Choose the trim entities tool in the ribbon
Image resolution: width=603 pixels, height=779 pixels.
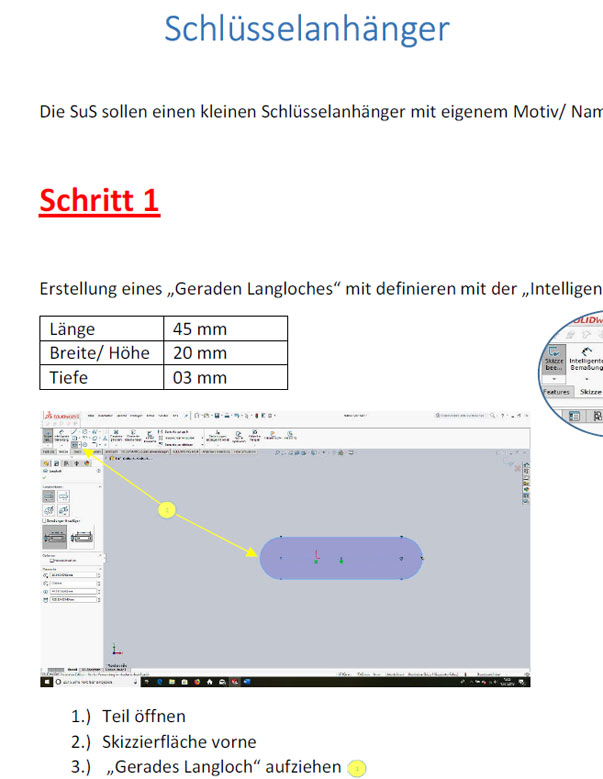click(x=116, y=435)
